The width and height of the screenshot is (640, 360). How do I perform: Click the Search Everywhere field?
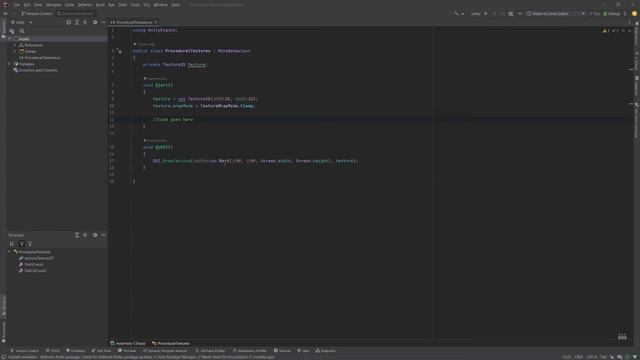(x=76, y=13)
